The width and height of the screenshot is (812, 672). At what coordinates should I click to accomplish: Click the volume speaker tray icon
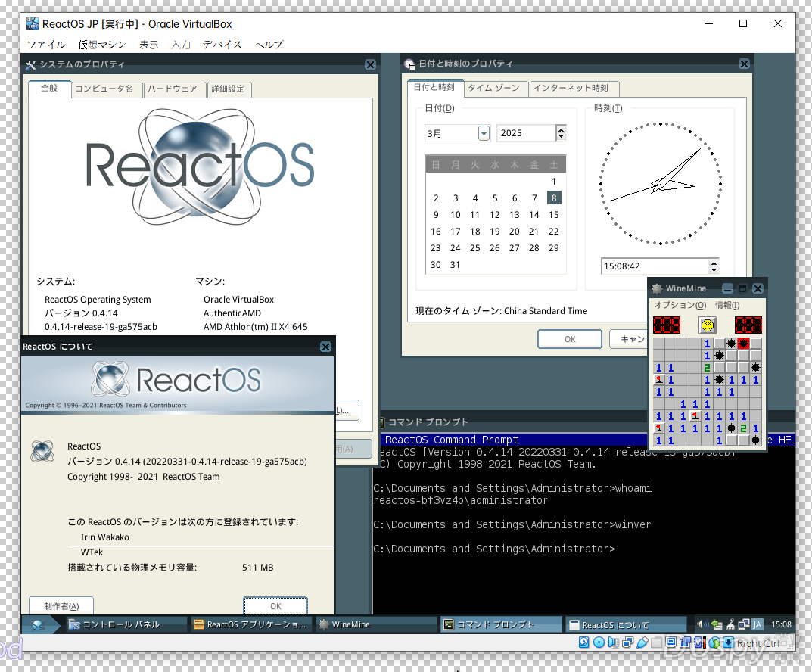point(702,624)
